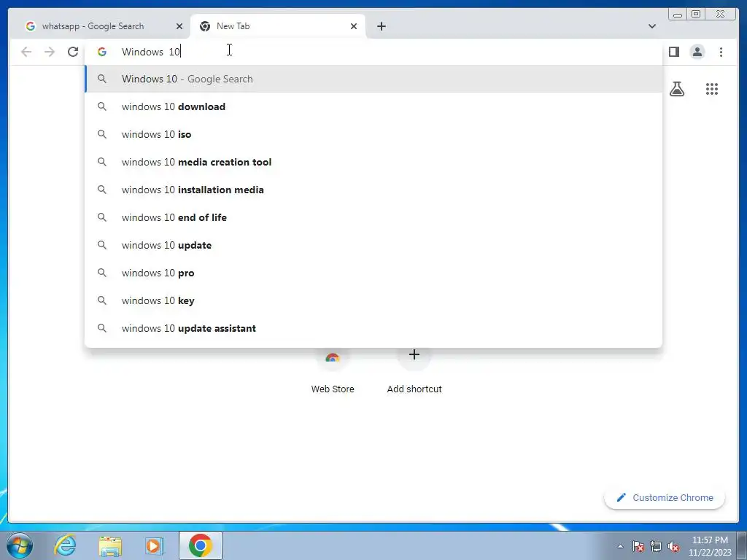Click the Google logo in the address bar

[102, 52]
